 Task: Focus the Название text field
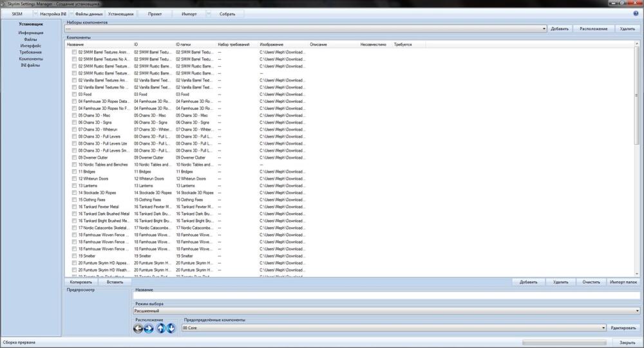(x=386, y=296)
